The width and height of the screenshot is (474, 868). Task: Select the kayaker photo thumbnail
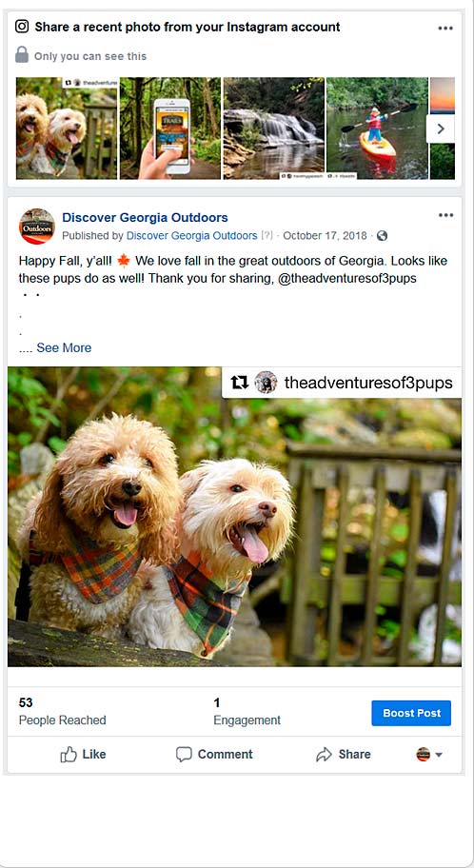(377, 128)
